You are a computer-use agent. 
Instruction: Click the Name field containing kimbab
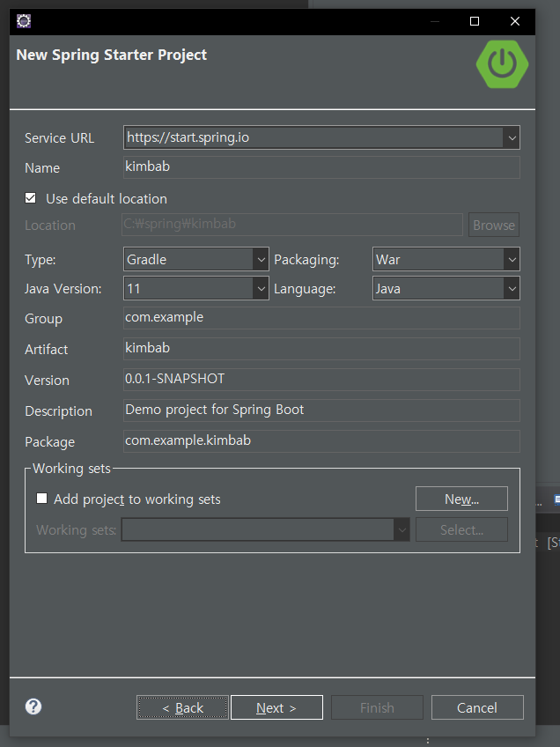click(x=321, y=167)
